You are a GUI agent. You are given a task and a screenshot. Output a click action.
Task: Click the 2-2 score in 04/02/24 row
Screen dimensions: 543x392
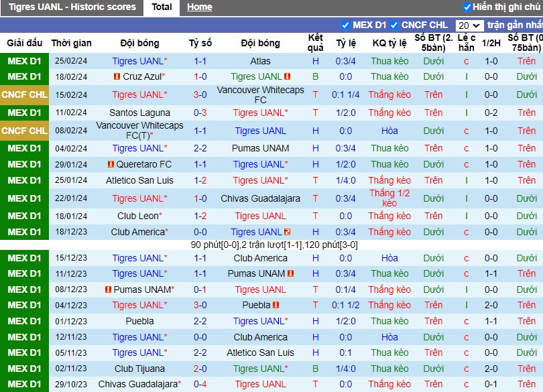click(200, 148)
